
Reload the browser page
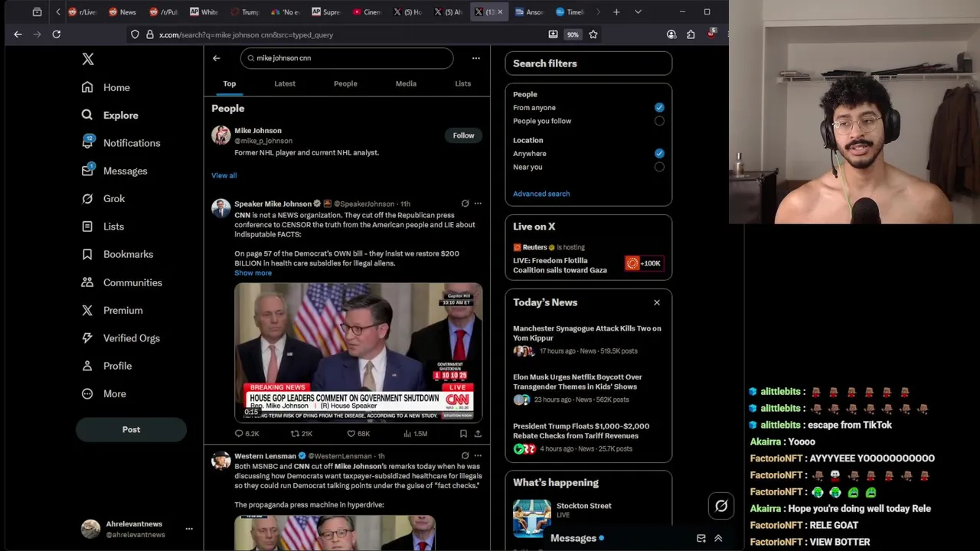coord(56,34)
